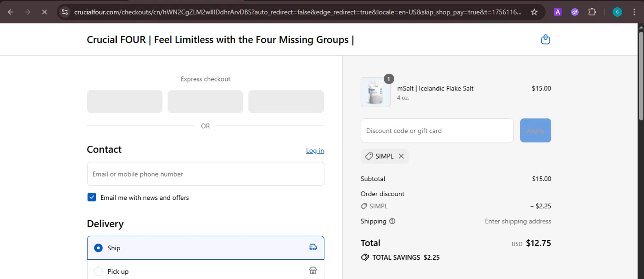Click the Express checkout heading
This screenshot has width=644, height=279.
coord(205,79)
